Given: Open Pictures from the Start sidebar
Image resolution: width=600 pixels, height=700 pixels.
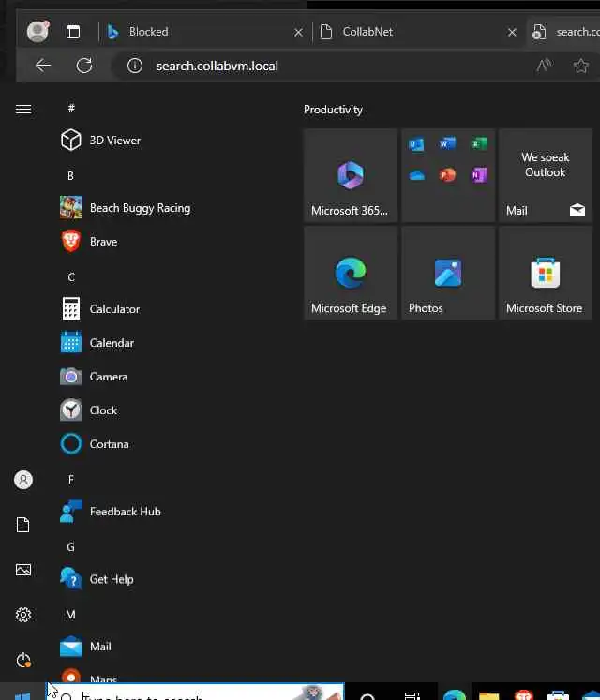Looking at the screenshot, I should point(23,570).
